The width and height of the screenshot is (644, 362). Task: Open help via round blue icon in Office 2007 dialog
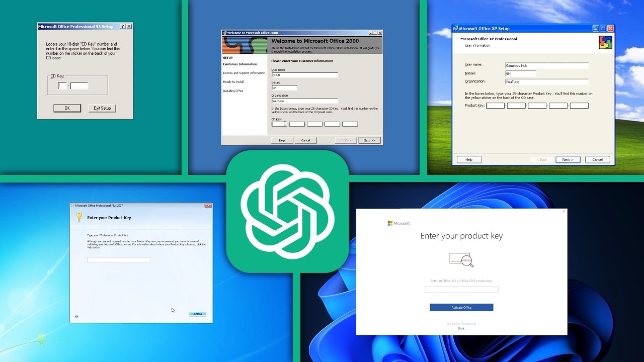pos(76,316)
